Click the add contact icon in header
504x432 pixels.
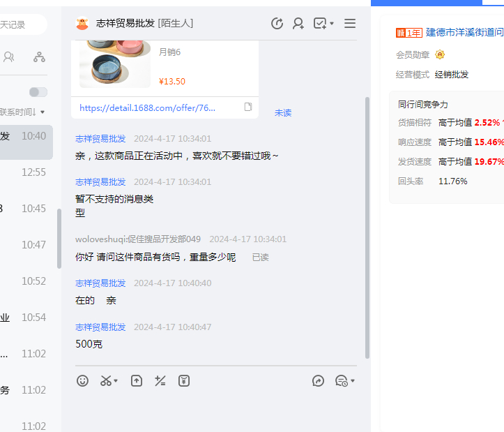coord(298,24)
